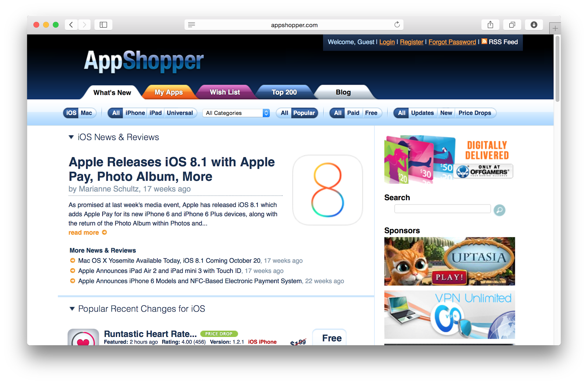Screen dimensions: 588x384
Task: Click the Forgot Password link
Action: [x=452, y=42]
